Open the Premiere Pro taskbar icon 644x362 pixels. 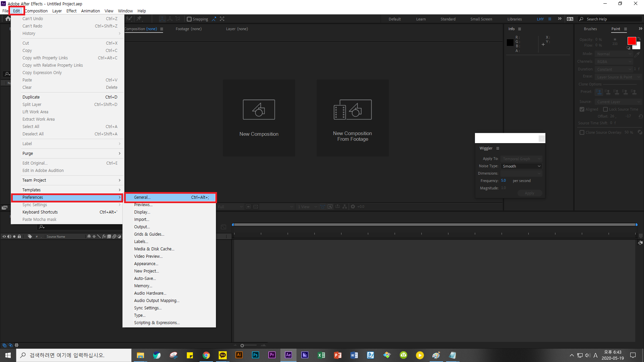pos(272,355)
